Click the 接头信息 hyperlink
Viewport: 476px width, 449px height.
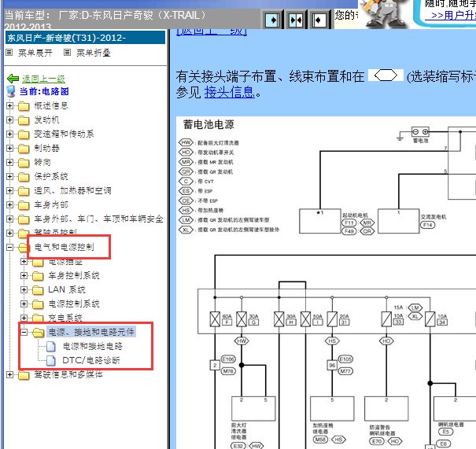coord(230,92)
